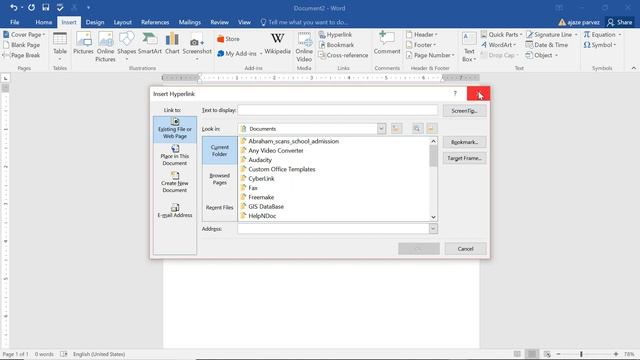
Task: Open the Header dropdown
Action: (x=422, y=35)
